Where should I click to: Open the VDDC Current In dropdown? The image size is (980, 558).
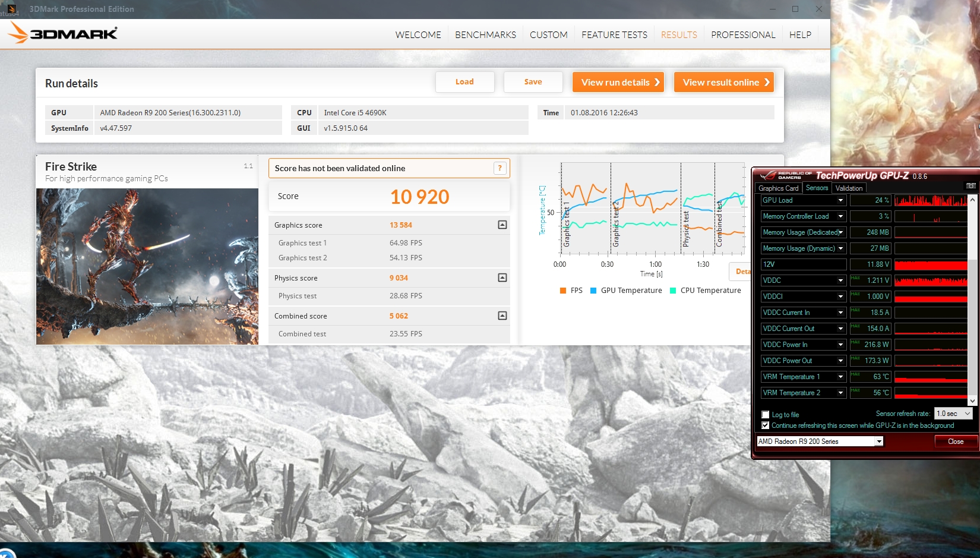[x=840, y=313]
